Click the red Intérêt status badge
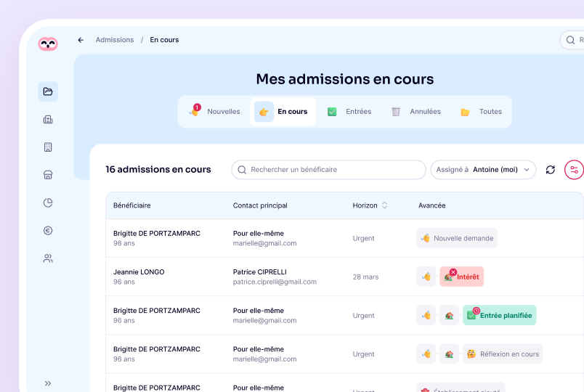Viewport: 584px width, 392px height. coord(462,277)
